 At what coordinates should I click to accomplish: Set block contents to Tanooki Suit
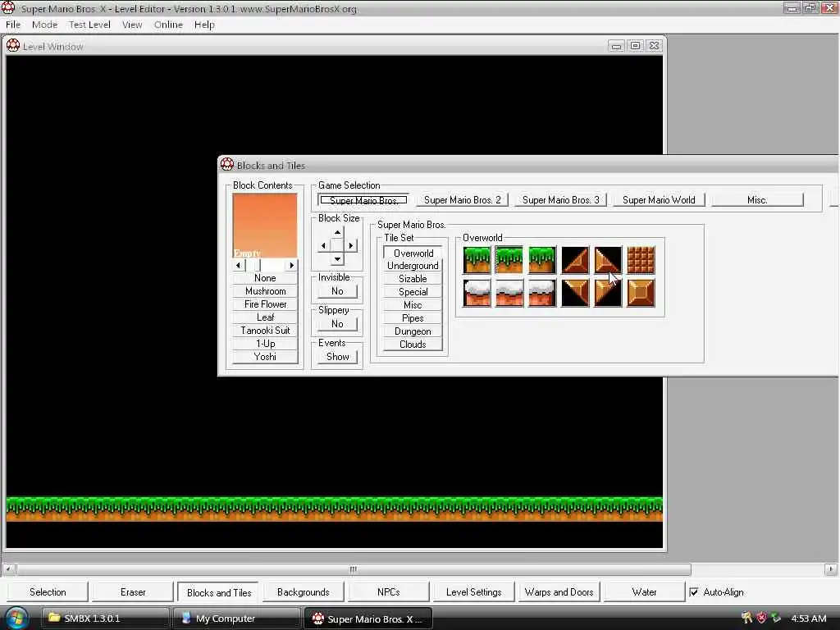265,331
